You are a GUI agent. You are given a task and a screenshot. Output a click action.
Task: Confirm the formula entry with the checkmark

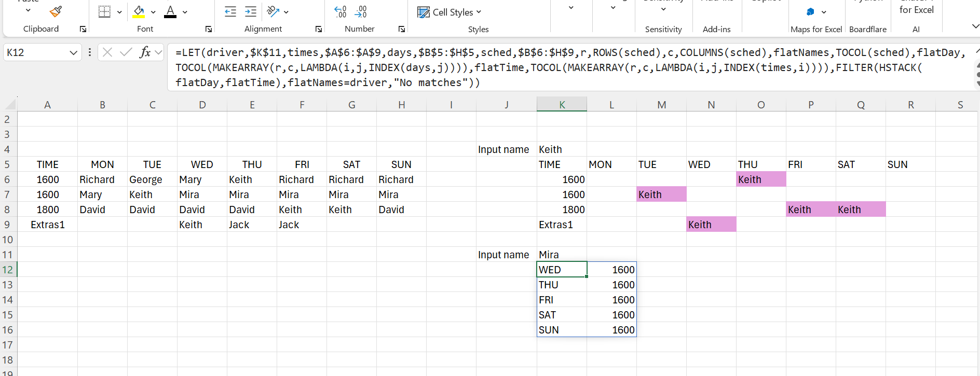[x=126, y=52]
